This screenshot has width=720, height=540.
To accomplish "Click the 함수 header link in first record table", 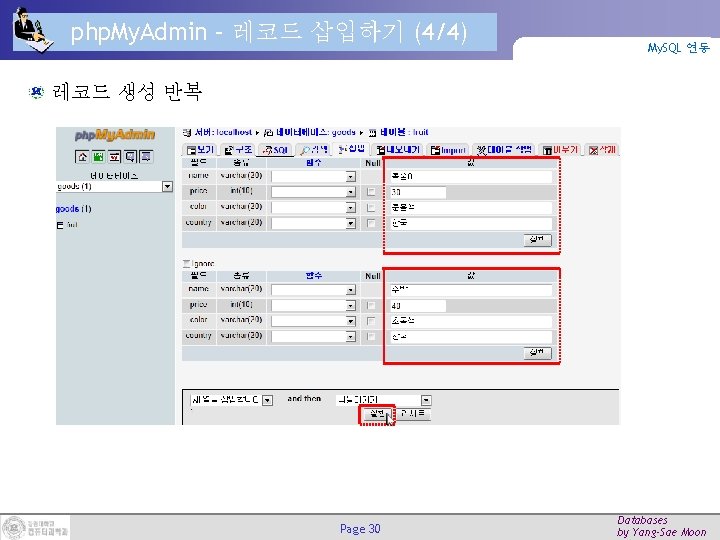I will 314,163.
